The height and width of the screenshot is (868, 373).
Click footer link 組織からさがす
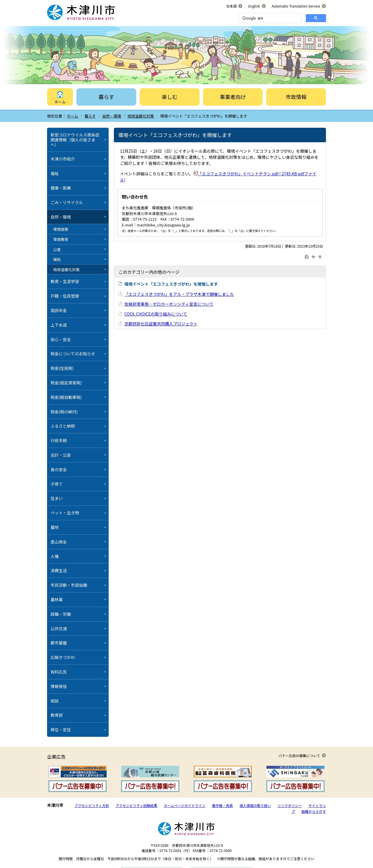[x=313, y=811]
